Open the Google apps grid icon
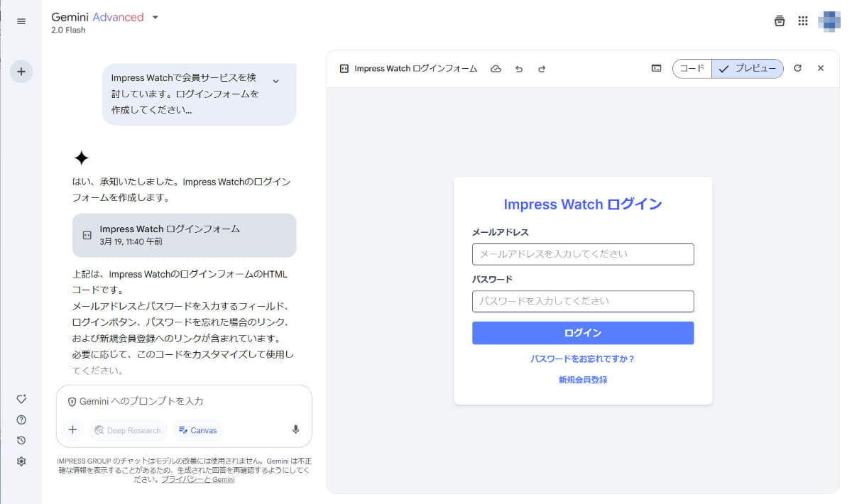 [803, 21]
